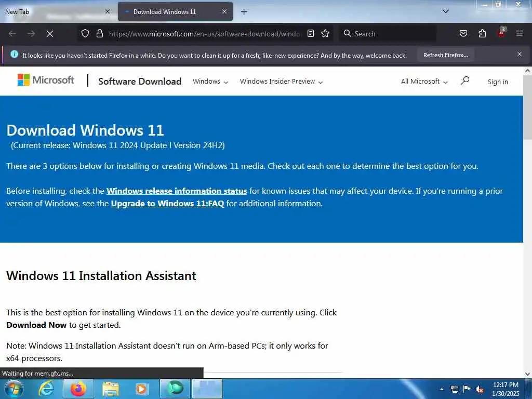Expand the Windows navigation menu
Image resolution: width=532 pixels, height=399 pixels.
[x=210, y=82]
